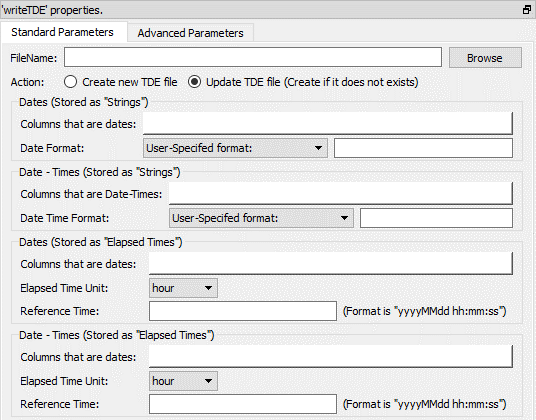Viewport: 536px width, 420px height.
Task: Open the Date Time Format dropdown
Action: pos(261,218)
